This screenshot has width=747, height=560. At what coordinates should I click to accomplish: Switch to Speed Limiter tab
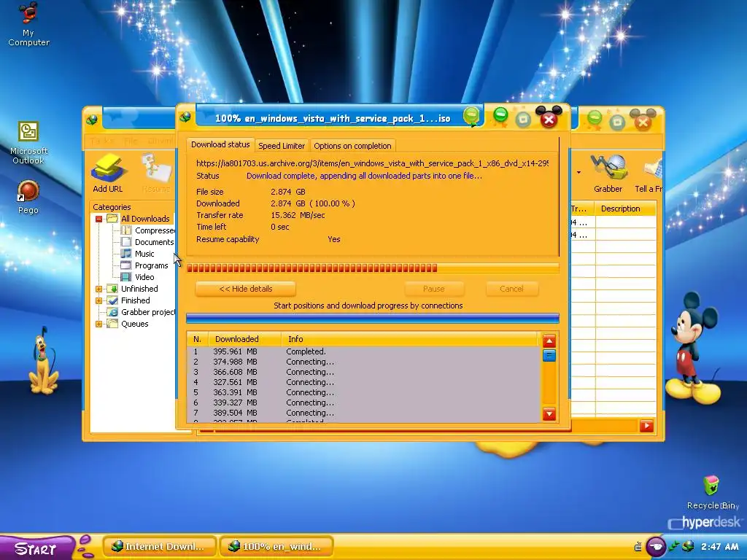282,146
